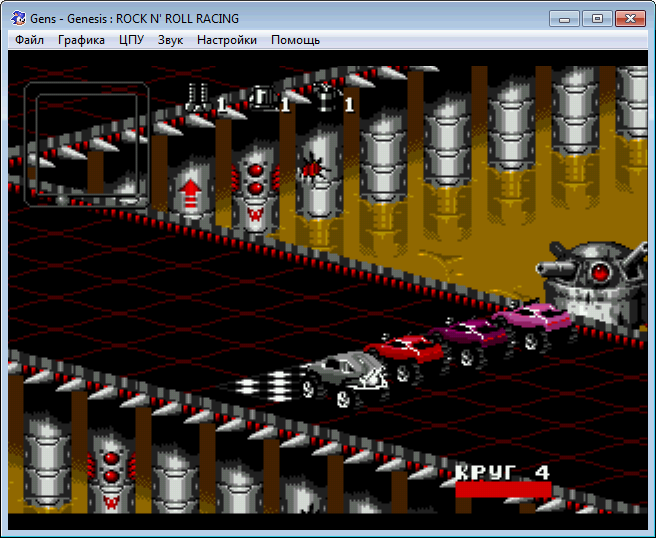Image resolution: width=656 pixels, height=538 pixels.
Task: Click the missile projectiles behind grey car
Action: tap(266, 386)
